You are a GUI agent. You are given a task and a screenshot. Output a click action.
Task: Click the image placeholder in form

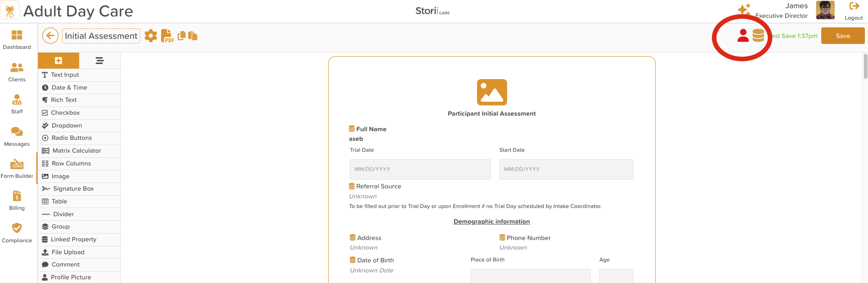492,92
